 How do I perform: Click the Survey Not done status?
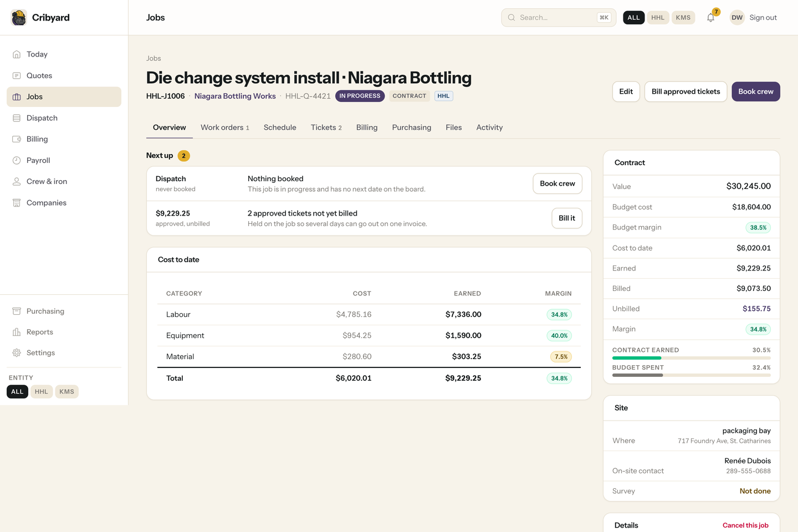pos(755,491)
